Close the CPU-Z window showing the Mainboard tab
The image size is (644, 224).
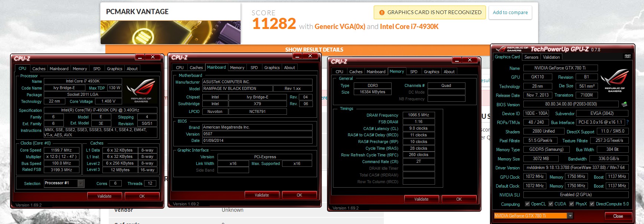310,56
